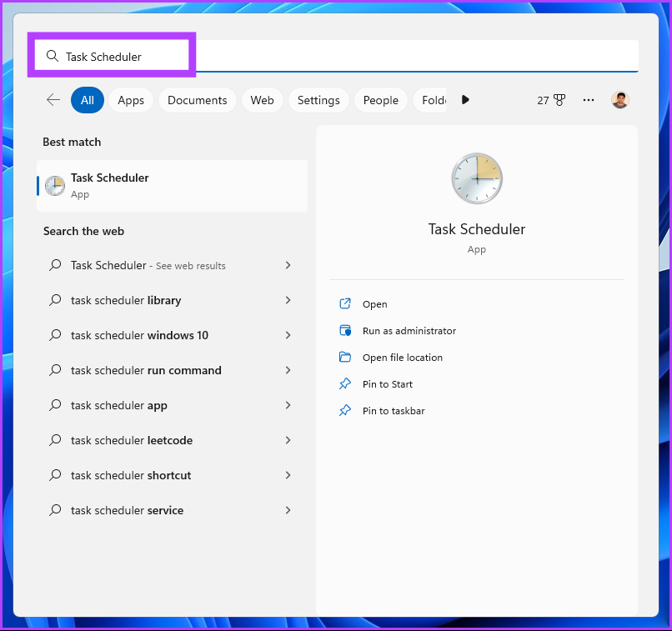Click search icon beside See web results

pos(55,265)
